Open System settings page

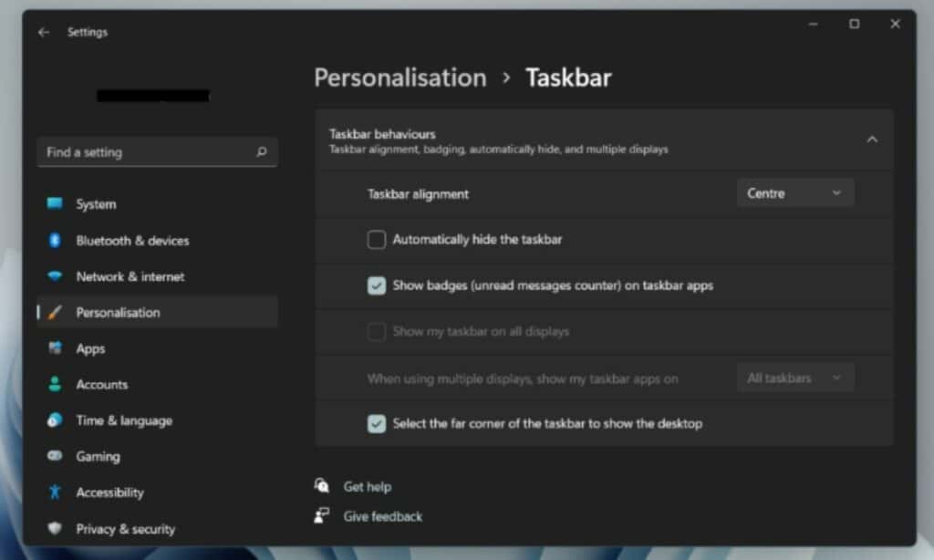157,203
